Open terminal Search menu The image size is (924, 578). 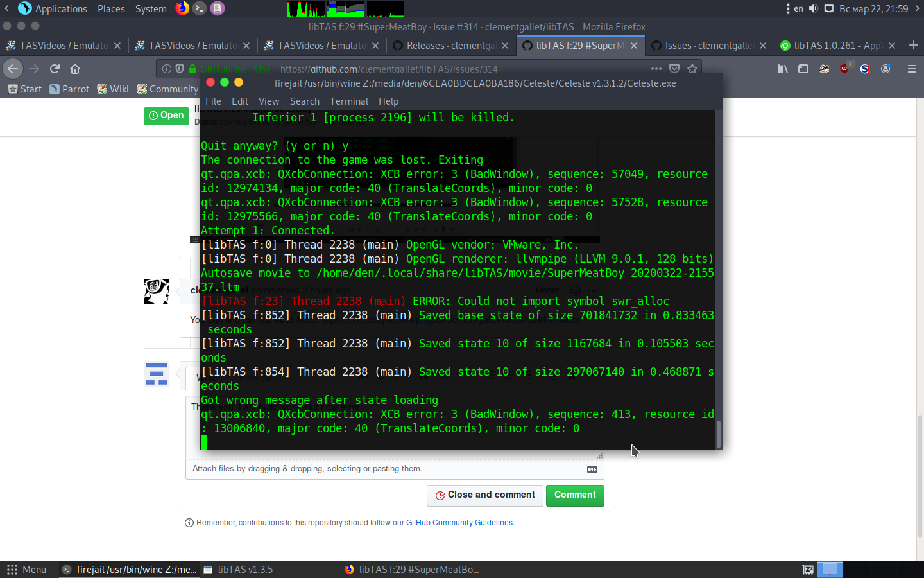pyautogui.click(x=305, y=101)
